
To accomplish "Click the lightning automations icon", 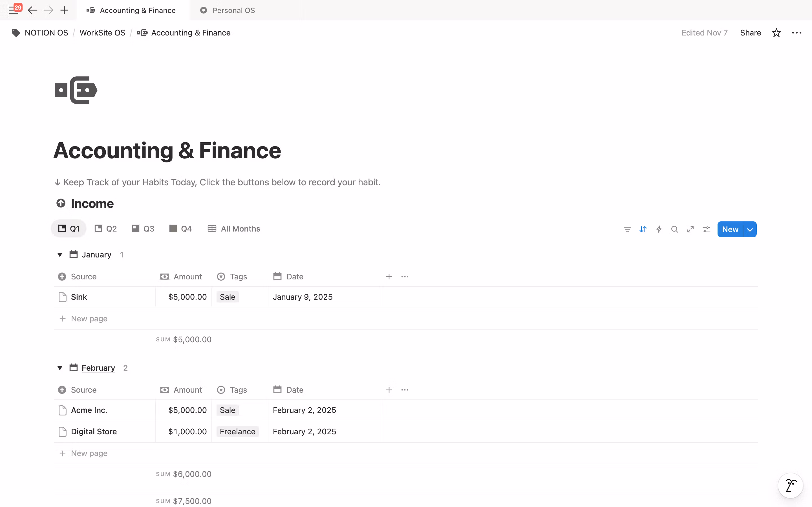I will pyautogui.click(x=659, y=229).
